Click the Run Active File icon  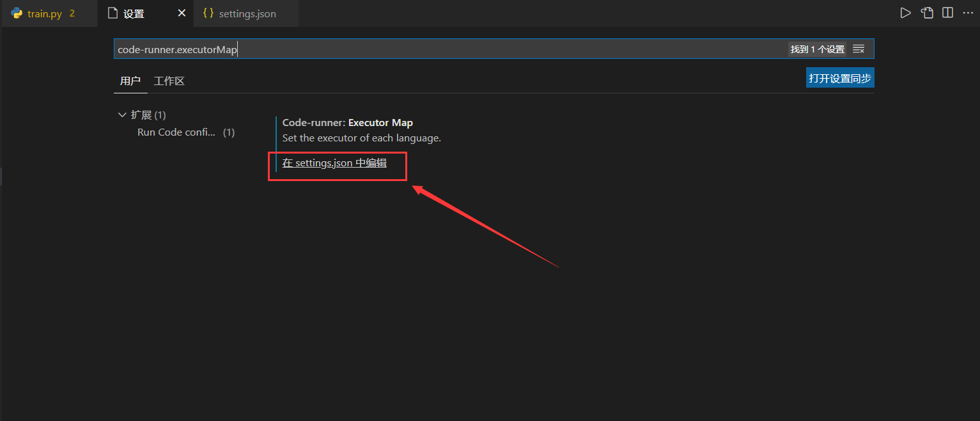coord(927,12)
